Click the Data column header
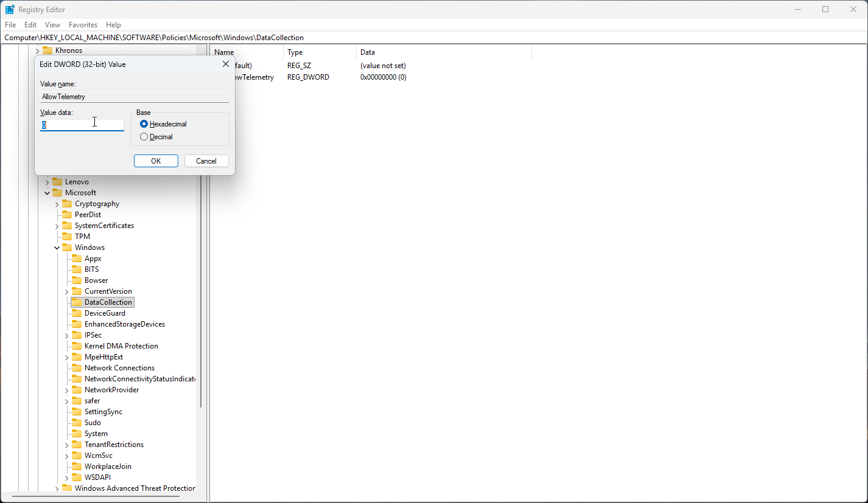The height and width of the screenshot is (503, 868). pyautogui.click(x=444, y=52)
